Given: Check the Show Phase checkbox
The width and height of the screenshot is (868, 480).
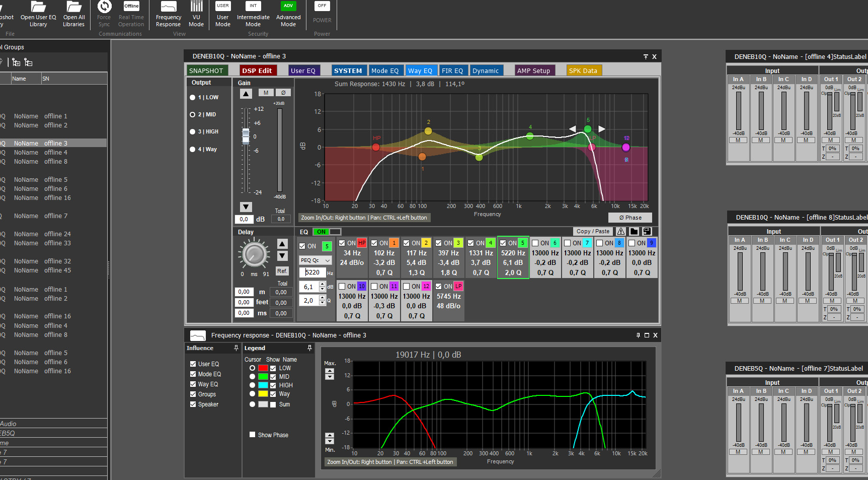Looking at the screenshot, I should [x=253, y=435].
